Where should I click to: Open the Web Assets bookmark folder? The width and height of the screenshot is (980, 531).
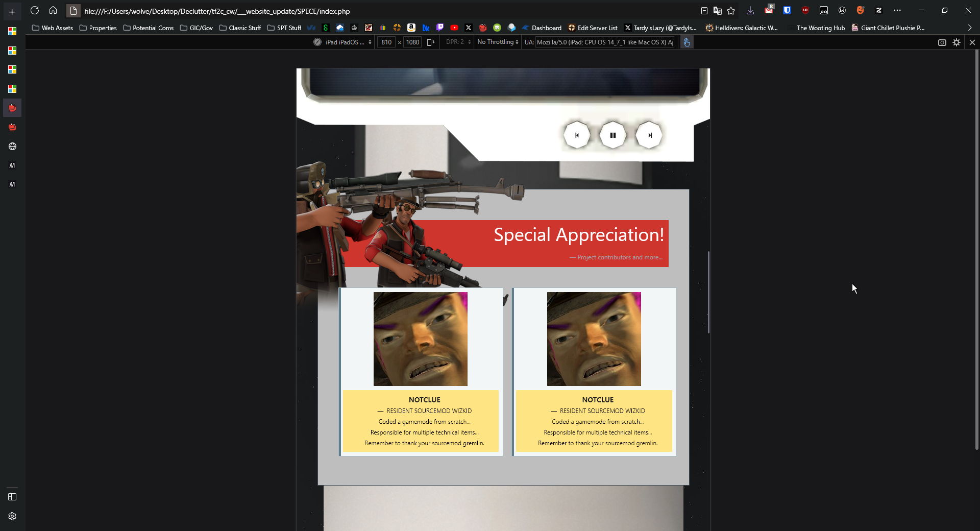(x=53, y=28)
